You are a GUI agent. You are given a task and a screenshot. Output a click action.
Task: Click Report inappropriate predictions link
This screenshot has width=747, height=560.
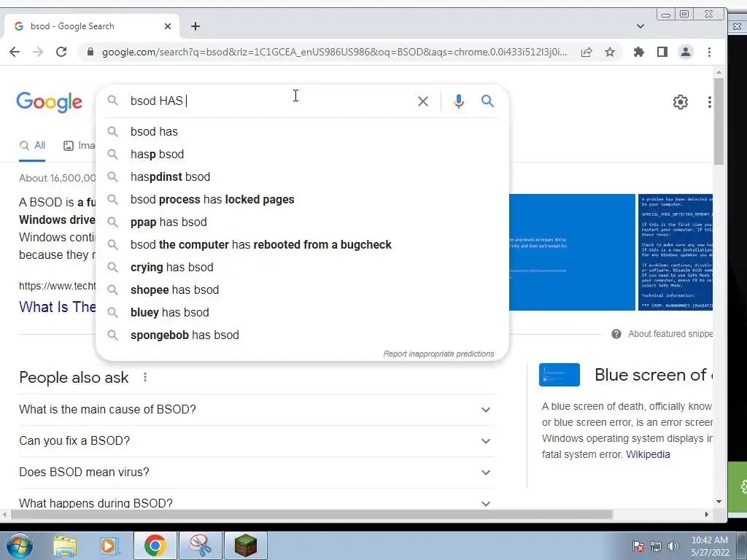click(438, 354)
